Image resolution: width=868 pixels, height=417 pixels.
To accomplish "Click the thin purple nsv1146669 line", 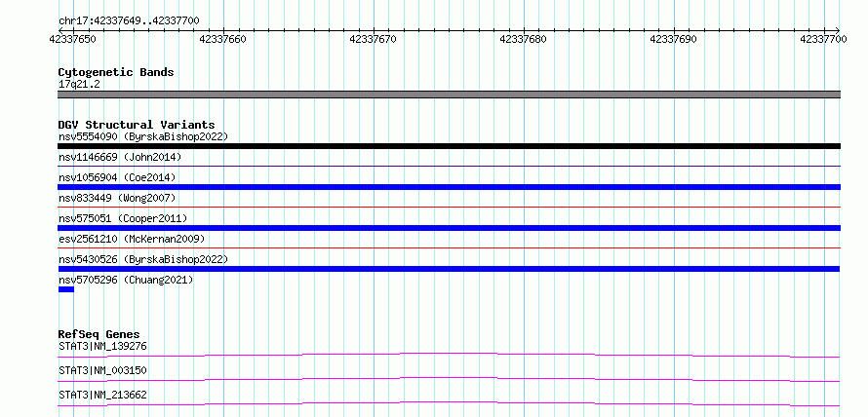I will (x=449, y=166).
